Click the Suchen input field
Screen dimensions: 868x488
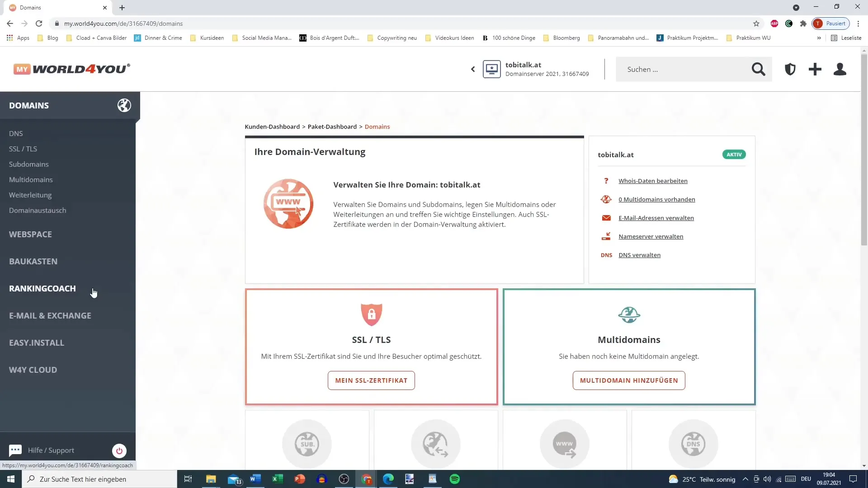coord(686,69)
